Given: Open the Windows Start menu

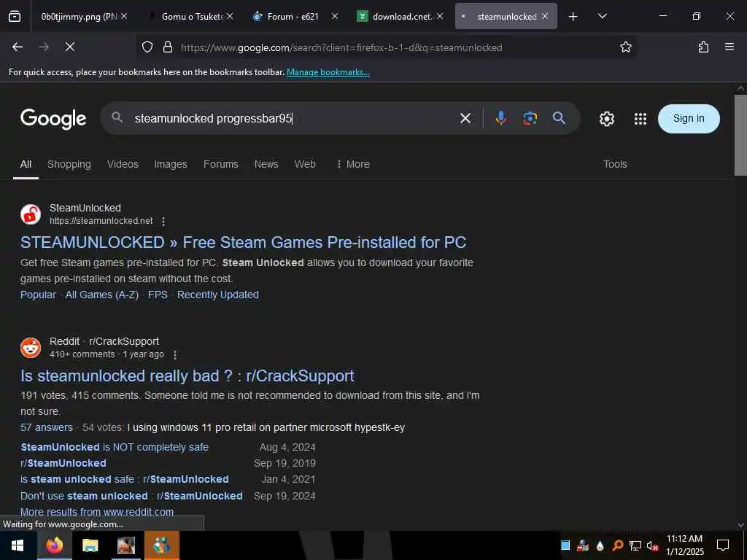Looking at the screenshot, I should (x=18, y=545).
